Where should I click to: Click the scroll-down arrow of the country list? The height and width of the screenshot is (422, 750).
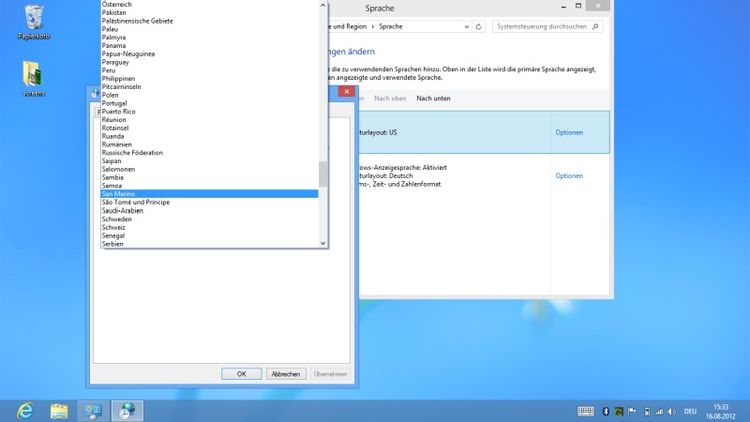(x=323, y=243)
